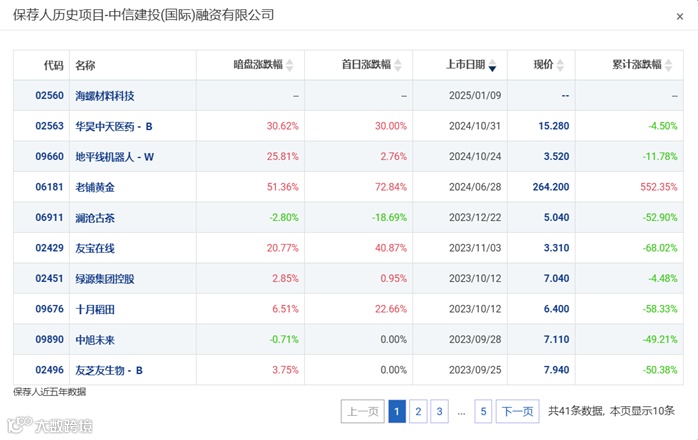Open stock code 09676
Viewport: 698px width, 440px height.
click(x=49, y=309)
